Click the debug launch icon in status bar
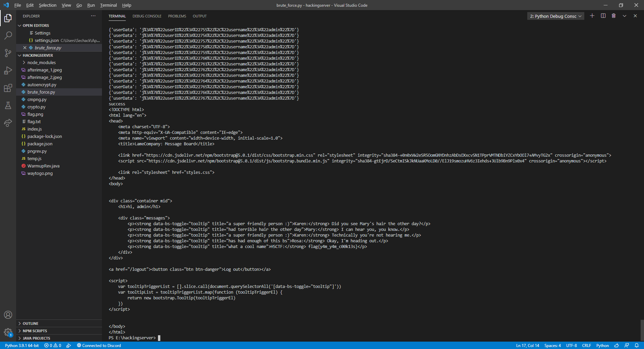644x349 pixels. (69, 345)
